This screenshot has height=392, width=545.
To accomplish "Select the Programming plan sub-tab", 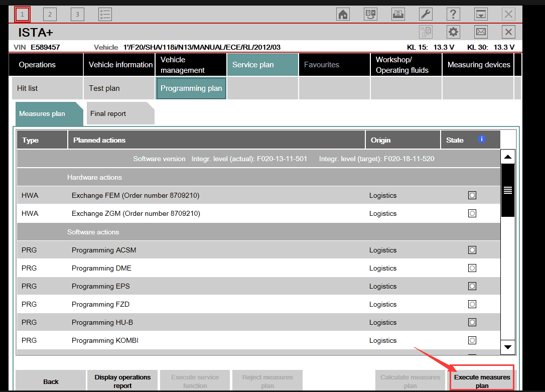I will [x=191, y=88].
